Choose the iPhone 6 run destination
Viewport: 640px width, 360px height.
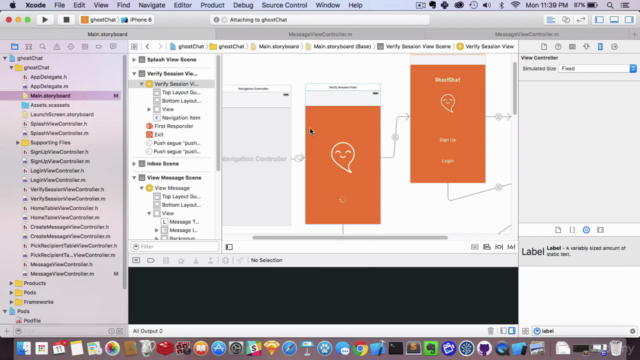(x=137, y=20)
